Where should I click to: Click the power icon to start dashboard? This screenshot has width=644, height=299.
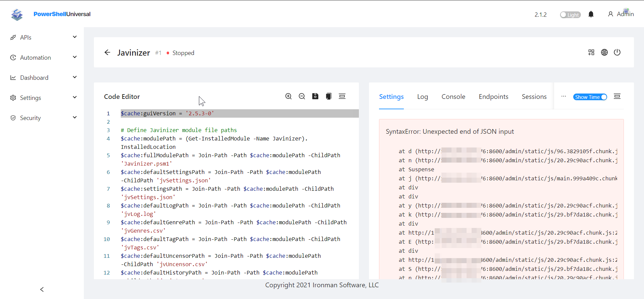pyautogui.click(x=617, y=52)
